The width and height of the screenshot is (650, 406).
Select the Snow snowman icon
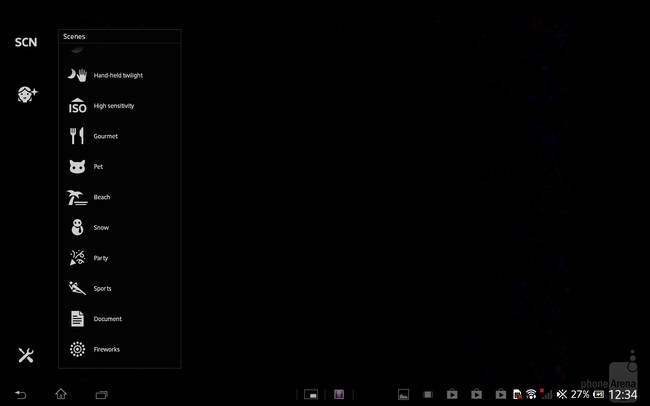[77, 227]
